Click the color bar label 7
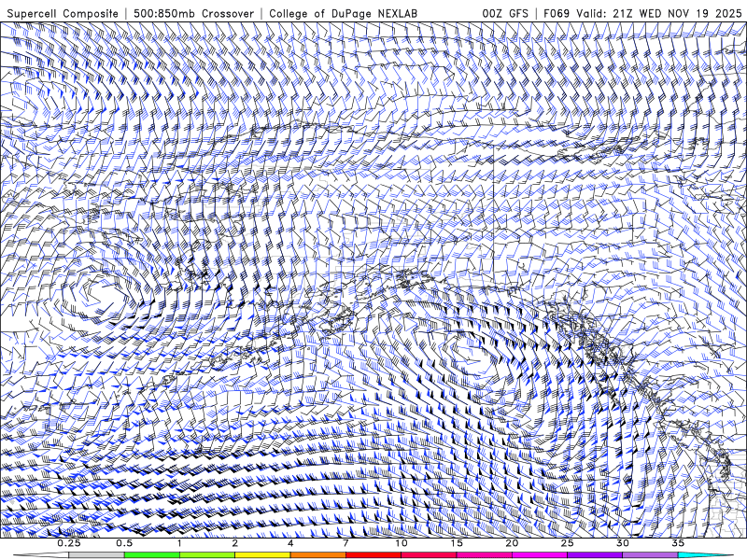This screenshot has height=560, width=747. 345,543
